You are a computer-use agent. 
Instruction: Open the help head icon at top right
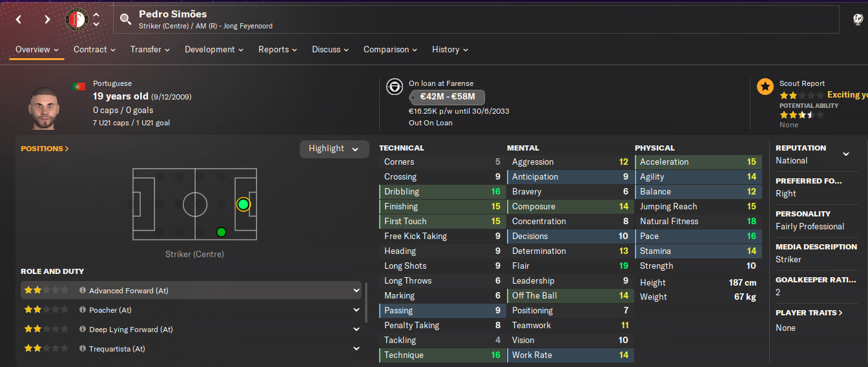858,19
